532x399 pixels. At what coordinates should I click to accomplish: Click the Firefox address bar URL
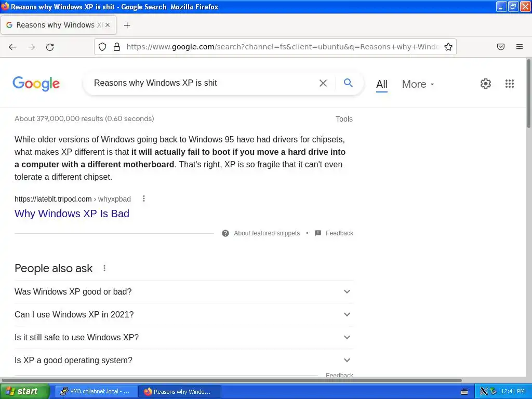(x=283, y=47)
